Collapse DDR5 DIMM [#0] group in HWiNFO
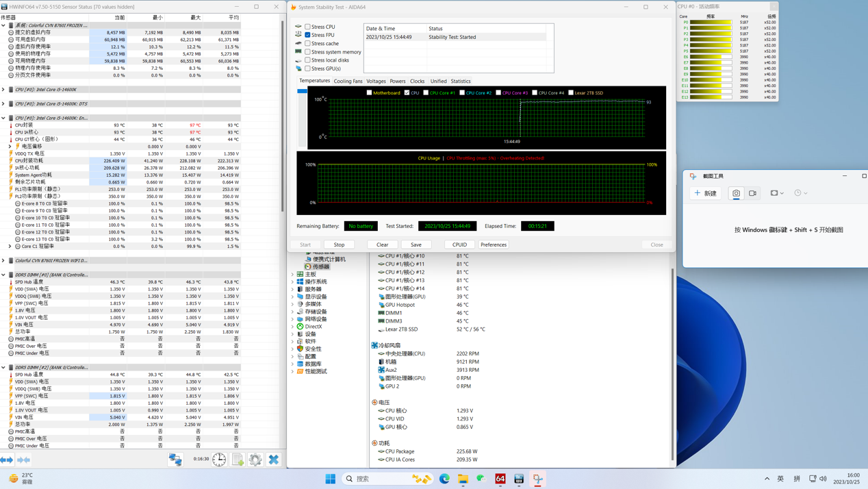This screenshot has width=868, height=489. (x=3, y=275)
